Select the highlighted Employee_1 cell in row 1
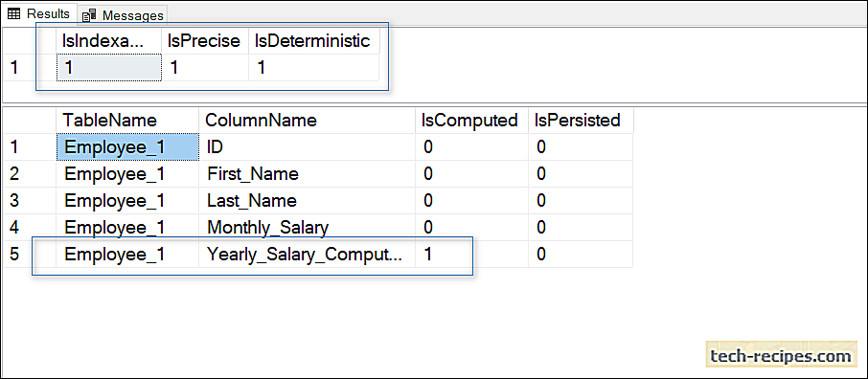868x379 pixels. point(127,147)
